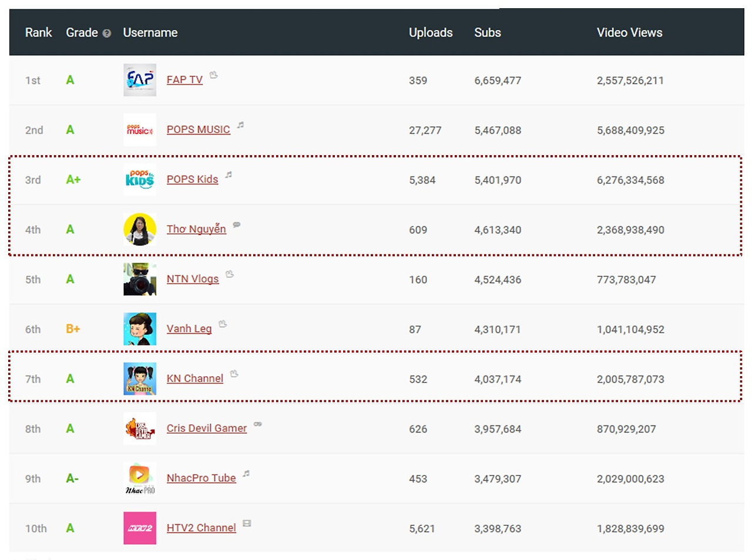Select Thơ Nguyễn subscribers 4,613,340
The image size is (752, 560).
[x=498, y=230]
